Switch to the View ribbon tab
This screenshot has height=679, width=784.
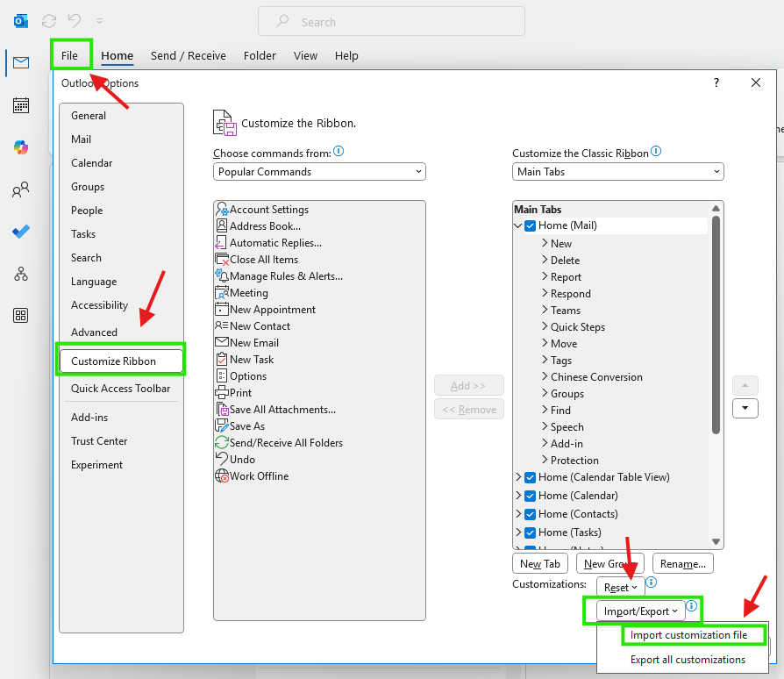click(x=305, y=55)
